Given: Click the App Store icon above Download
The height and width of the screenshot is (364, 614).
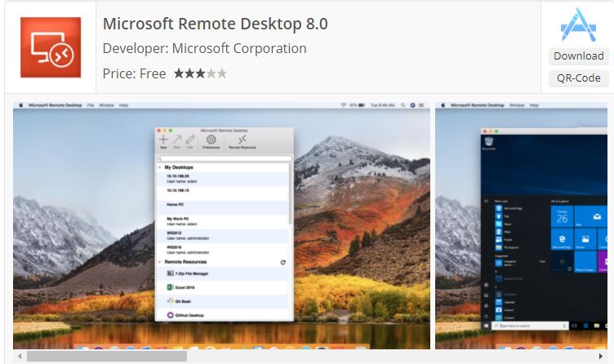Looking at the screenshot, I should tap(578, 25).
